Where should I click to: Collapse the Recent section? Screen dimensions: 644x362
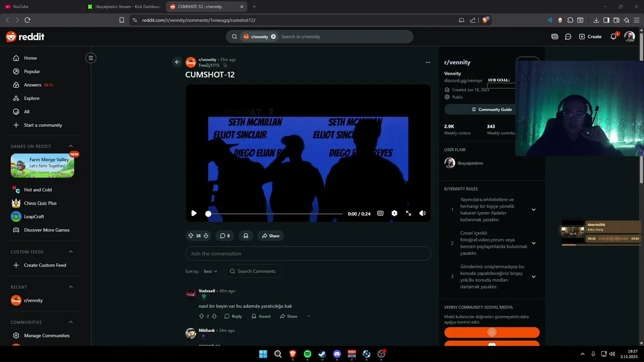[70, 287]
